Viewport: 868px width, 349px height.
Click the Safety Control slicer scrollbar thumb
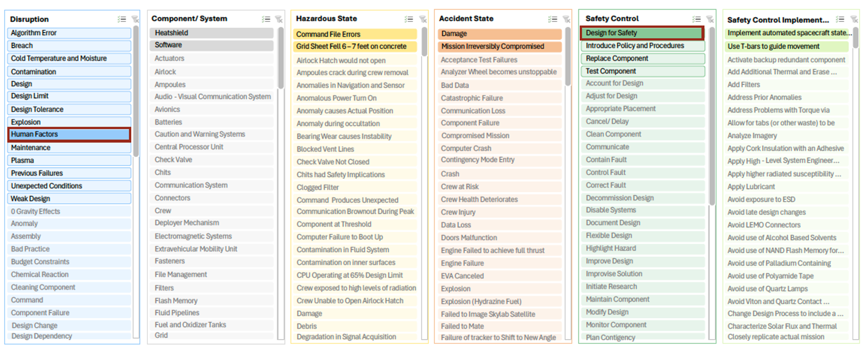click(712, 116)
